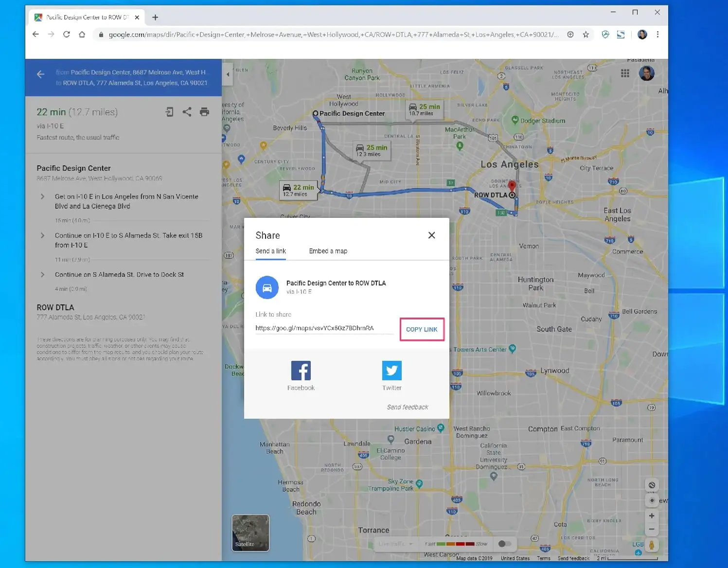Open the Satellite view thumbnail

pos(250,533)
